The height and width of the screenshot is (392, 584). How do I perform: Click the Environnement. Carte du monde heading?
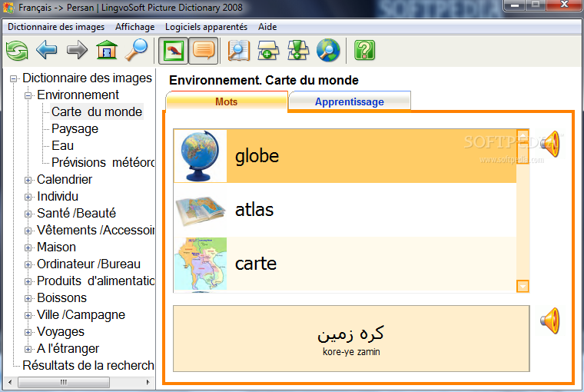[x=264, y=80]
